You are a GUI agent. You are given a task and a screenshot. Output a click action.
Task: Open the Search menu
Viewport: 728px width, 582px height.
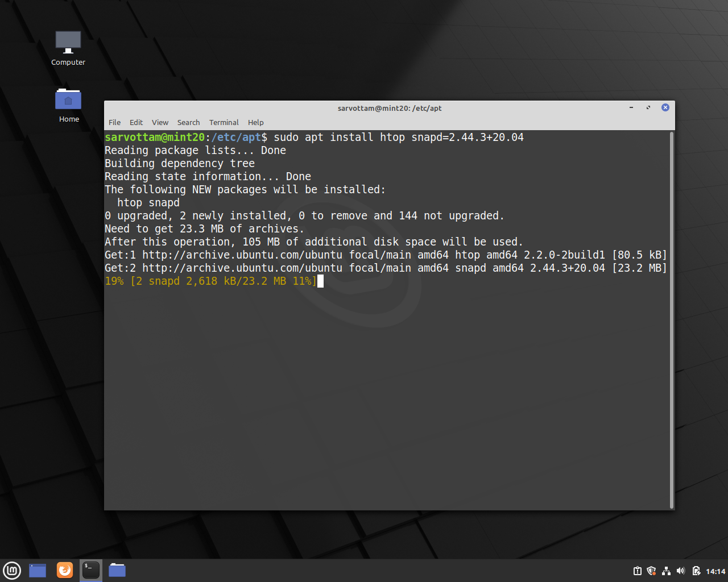click(x=188, y=122)
